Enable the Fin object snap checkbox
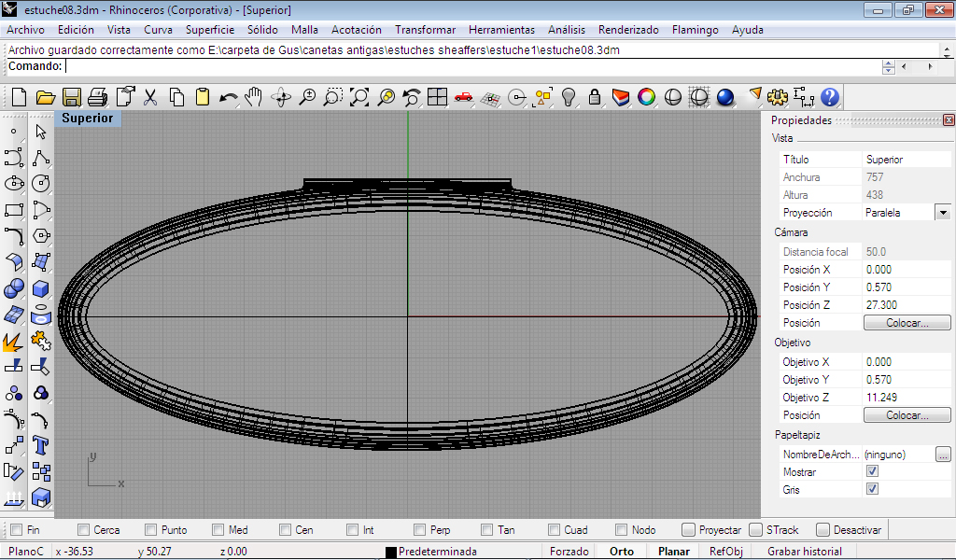The height and width of the screenshot is (560, 956). tap(17, 530)
